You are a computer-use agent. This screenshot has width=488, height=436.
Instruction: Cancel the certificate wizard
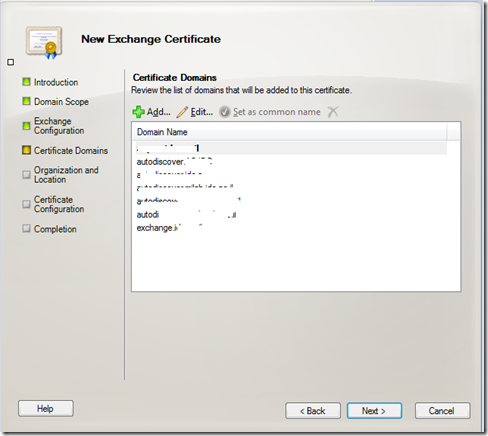pyautogui.click(x=442, y=411)
